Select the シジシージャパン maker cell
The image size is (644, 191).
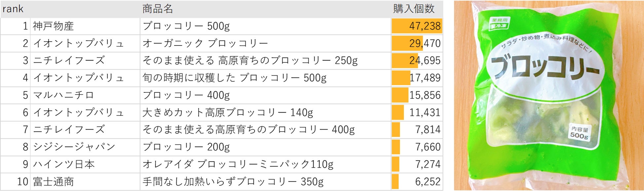(x=74, y=147)
